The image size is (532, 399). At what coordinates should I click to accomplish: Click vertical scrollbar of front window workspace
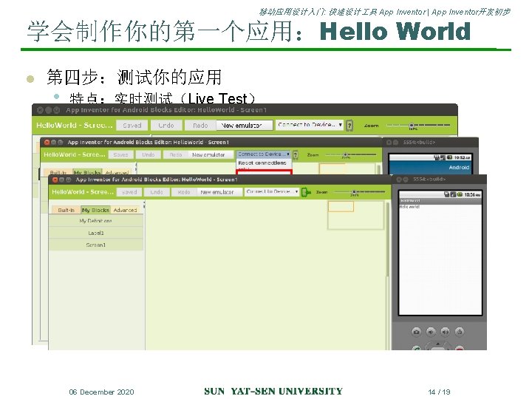pos(387,239)
